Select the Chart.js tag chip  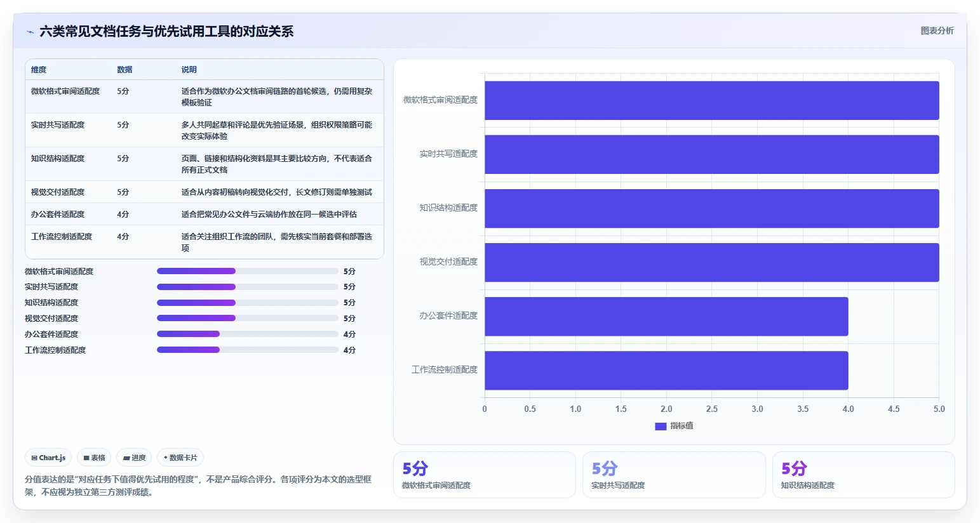point(48,458)
